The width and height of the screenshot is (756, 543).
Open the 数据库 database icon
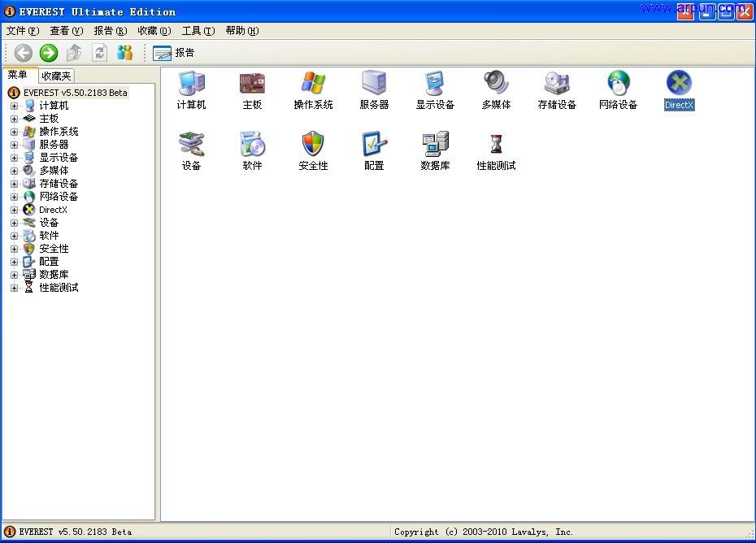tap(435, 145)
